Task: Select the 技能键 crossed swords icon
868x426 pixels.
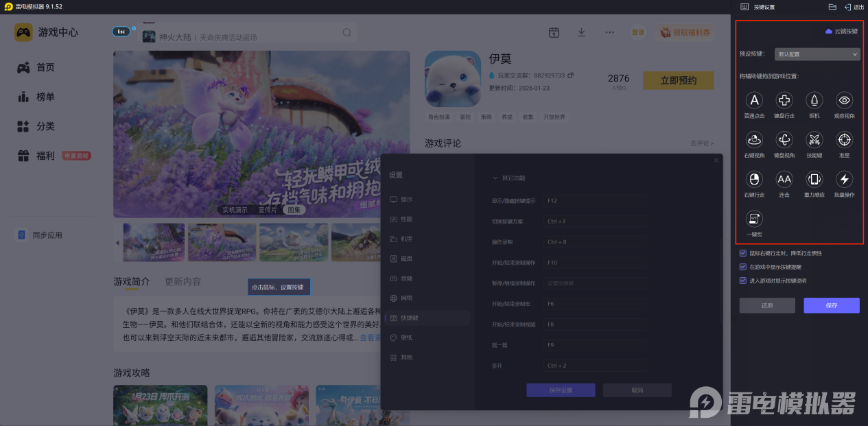Action: click(x=814, y=140)
